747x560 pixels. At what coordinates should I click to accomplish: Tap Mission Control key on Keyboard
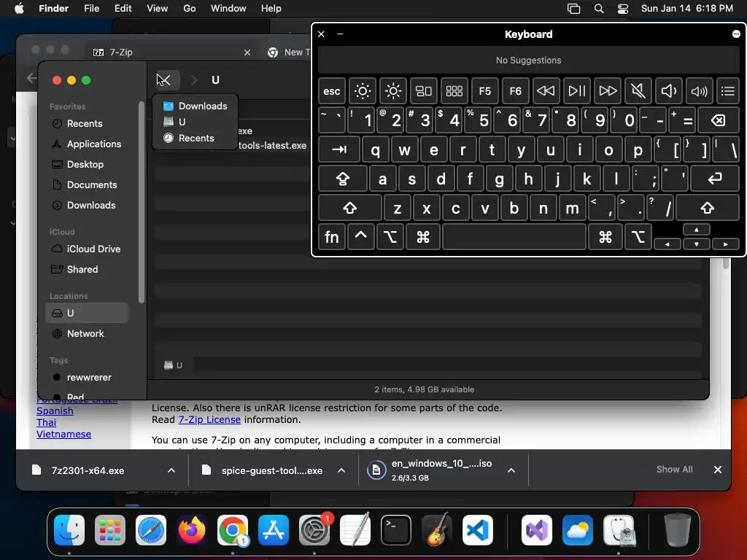point(424,91)
